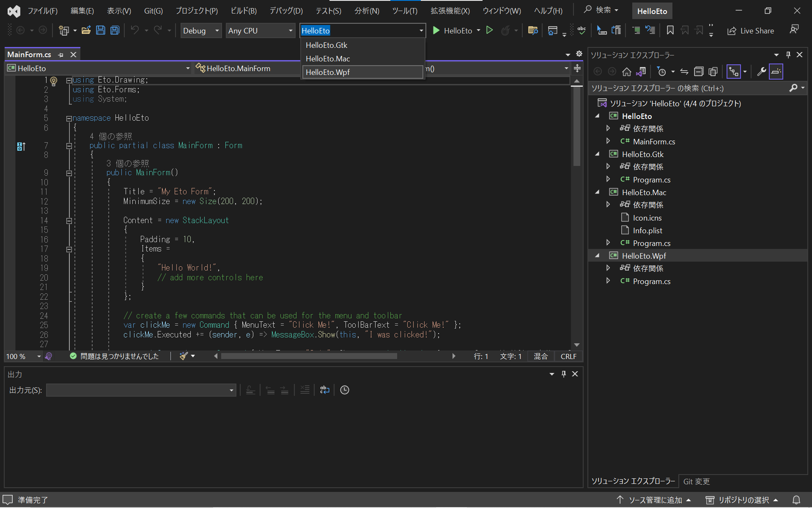The image size is (812, 508).
Task: Click the Redo arrow icon
Action: [x=158, y=30]
